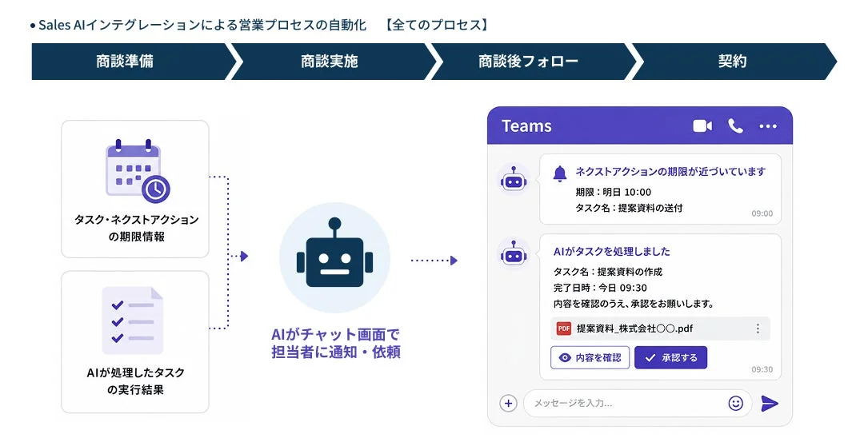868x446 pixels.
Task: Open the emoji picker smiley icon
Action: (x=736, y=403)
